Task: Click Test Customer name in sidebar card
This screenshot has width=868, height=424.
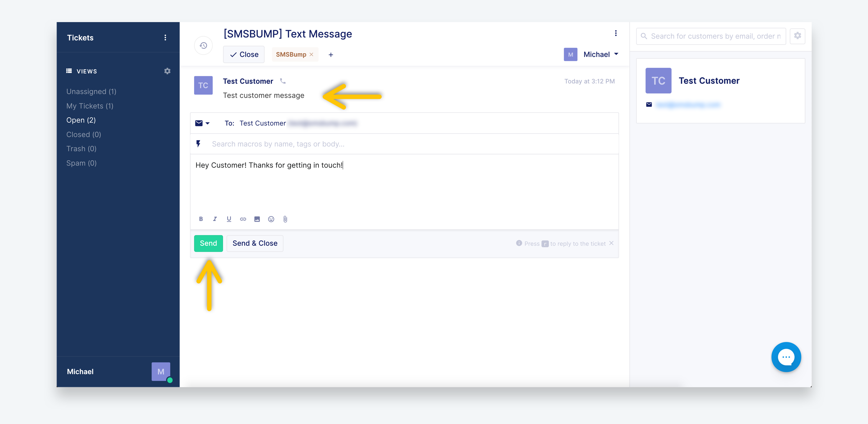Action: pos(709,81)
